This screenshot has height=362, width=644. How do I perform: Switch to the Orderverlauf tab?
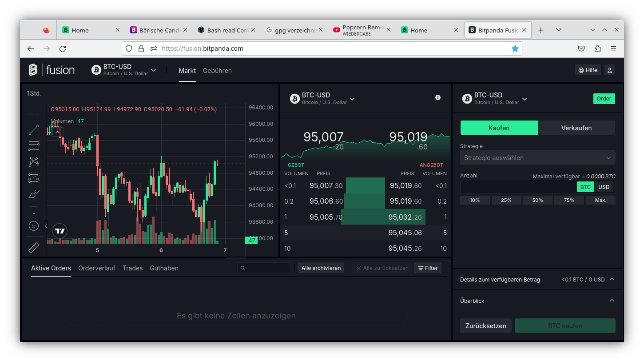click(x=97, y=268)
